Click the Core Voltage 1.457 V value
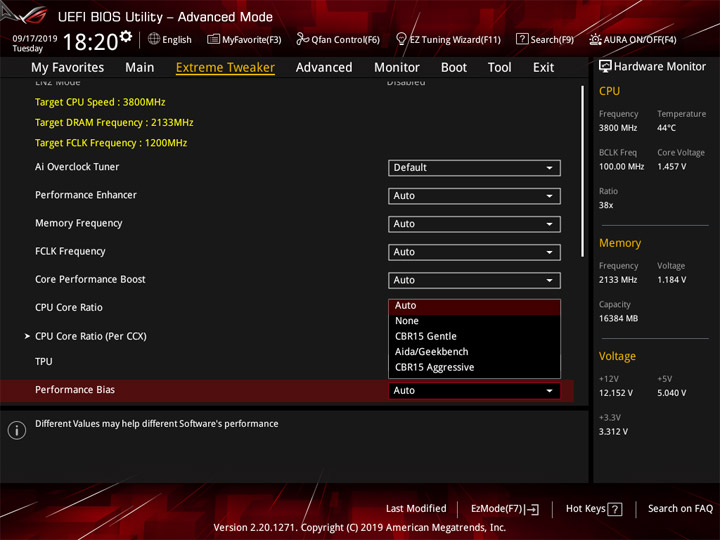 (x=671, y=167)
